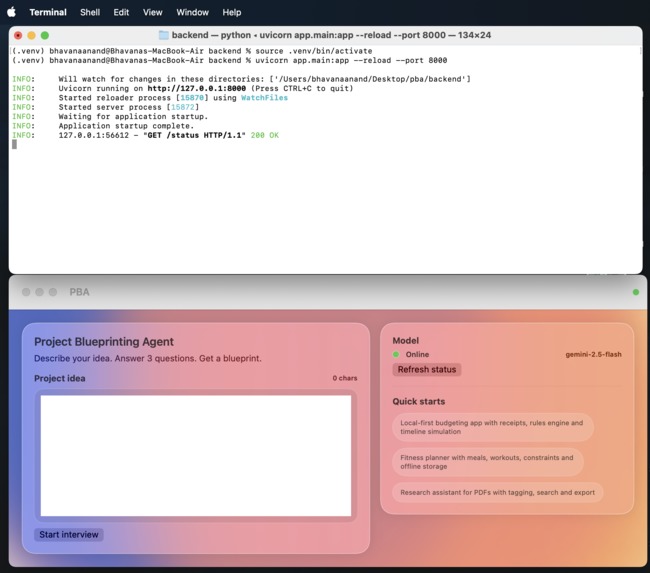Click the Refresh status button

coord(427,369)
